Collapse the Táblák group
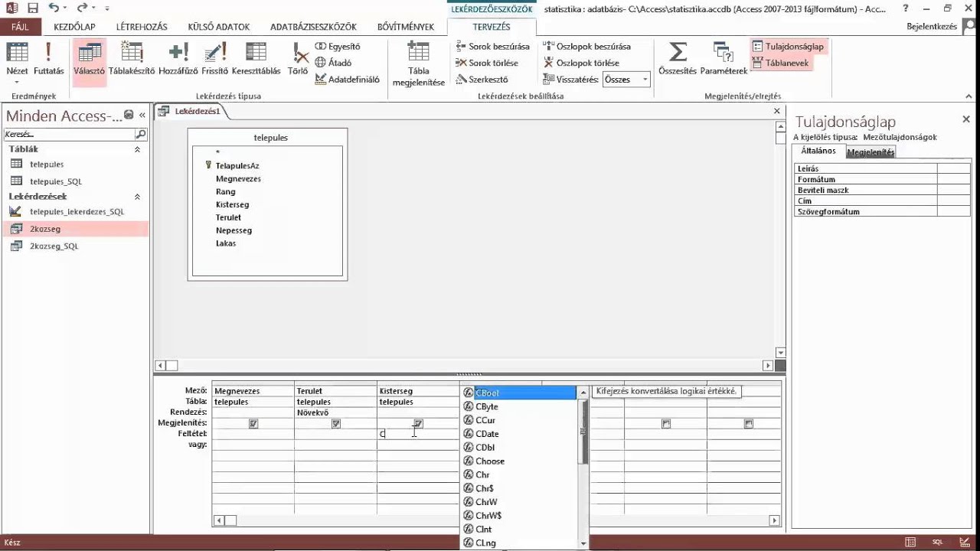980x551 pixels. tap(137, 149)
